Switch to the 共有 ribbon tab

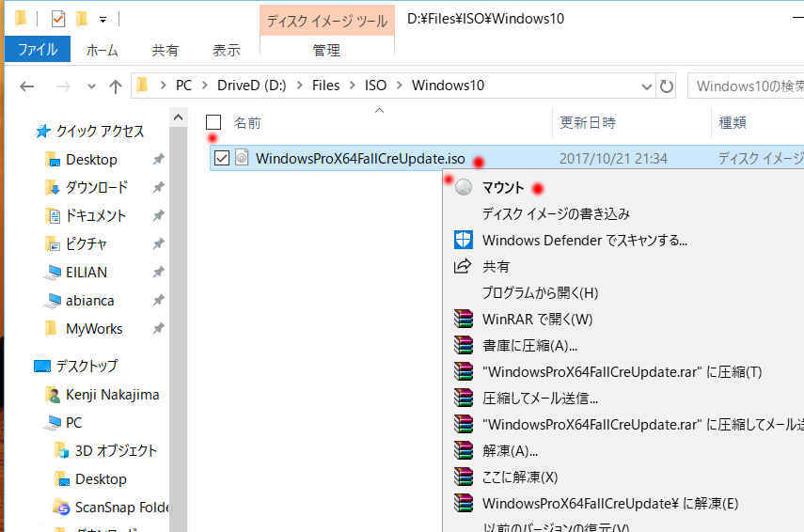coord(166,50)
